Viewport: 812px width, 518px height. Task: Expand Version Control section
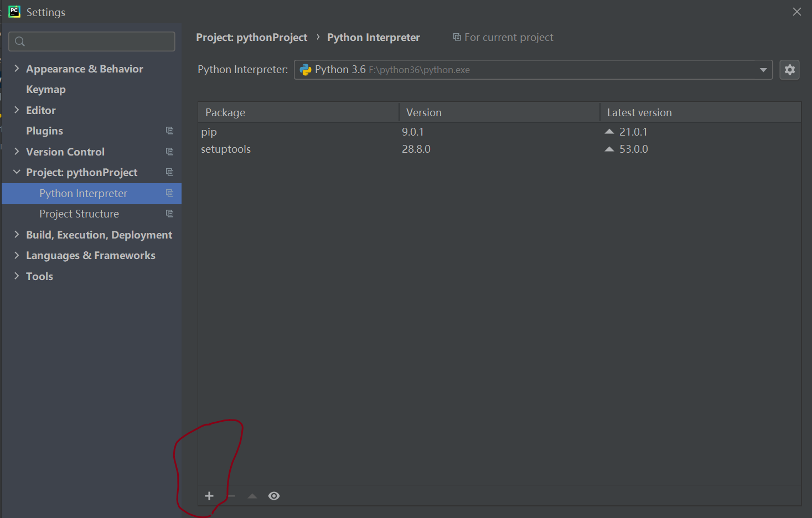point(17,152)
